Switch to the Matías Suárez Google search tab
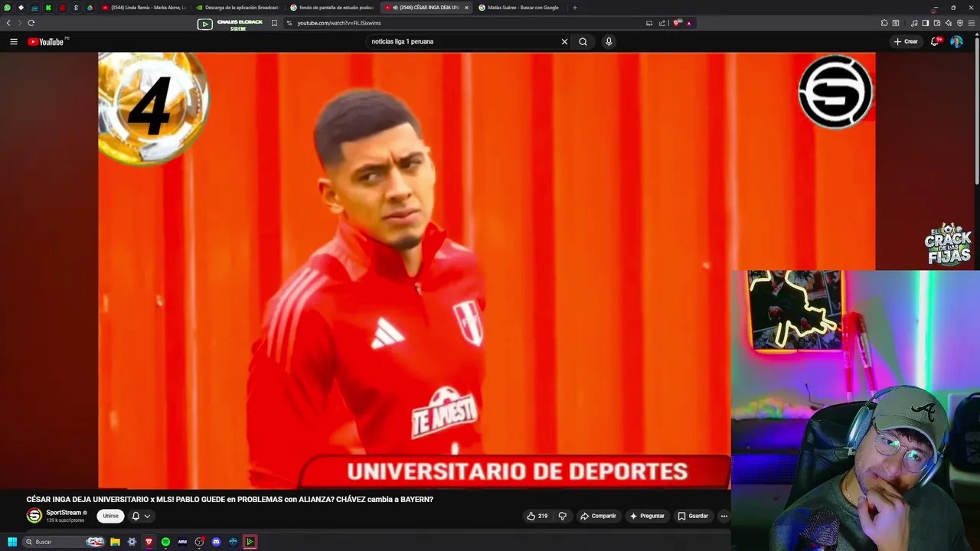The width and height of the screenshot is (980, 551). 521,8
